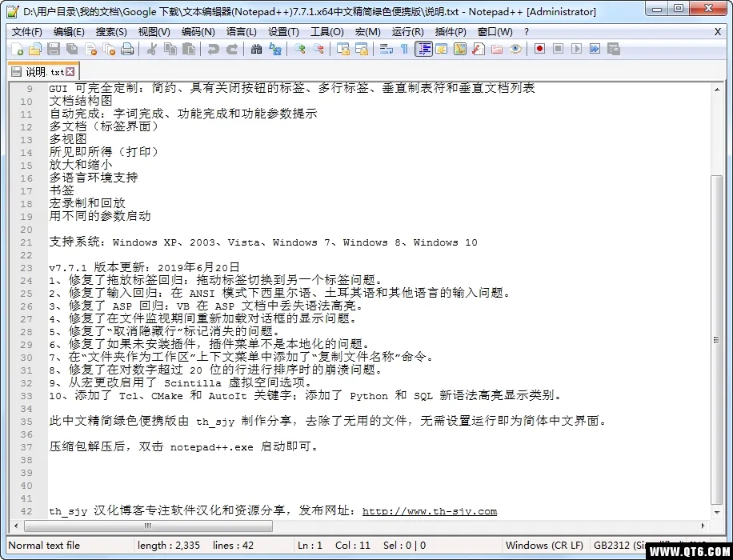Open the http://www.th-sjy.com link
This screenshot has height=560, width=733.
click(x=430, y=511)
